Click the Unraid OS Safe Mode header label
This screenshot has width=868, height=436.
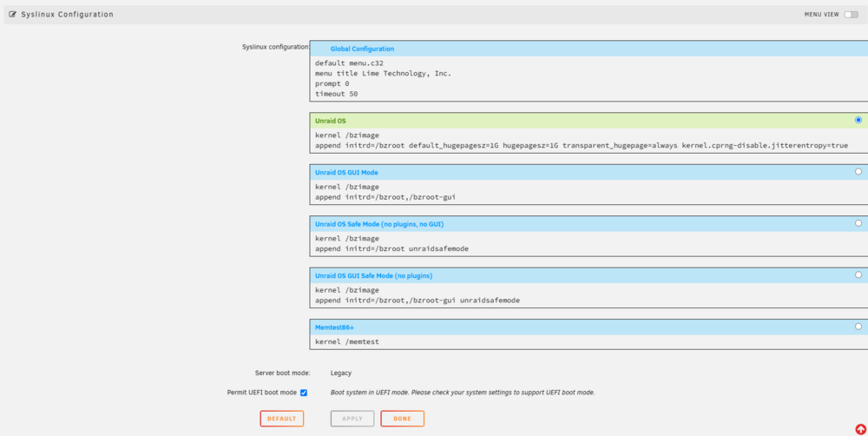(379, 224)
